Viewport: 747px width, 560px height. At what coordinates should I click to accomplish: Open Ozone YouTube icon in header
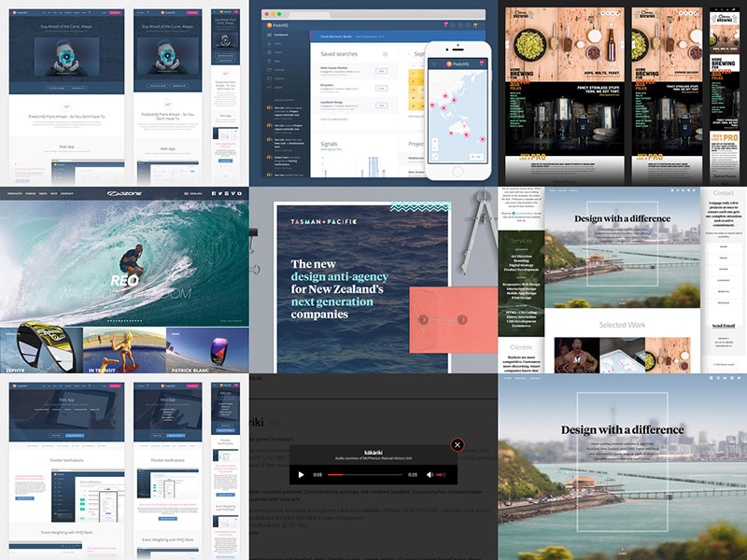239,193
